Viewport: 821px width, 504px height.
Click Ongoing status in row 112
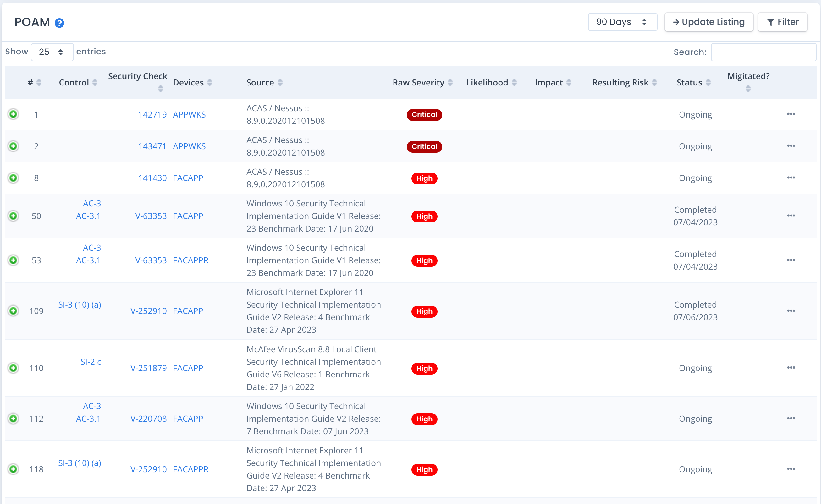(695, 419)
